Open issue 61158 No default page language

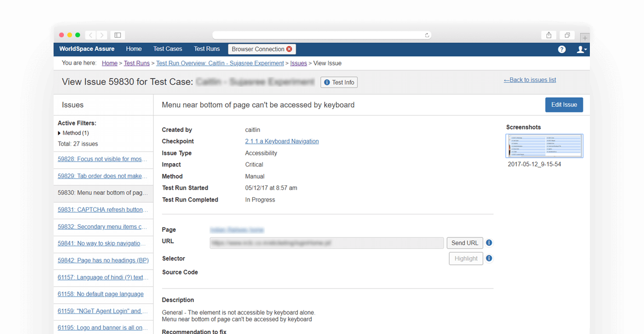[x=101, y=294]
